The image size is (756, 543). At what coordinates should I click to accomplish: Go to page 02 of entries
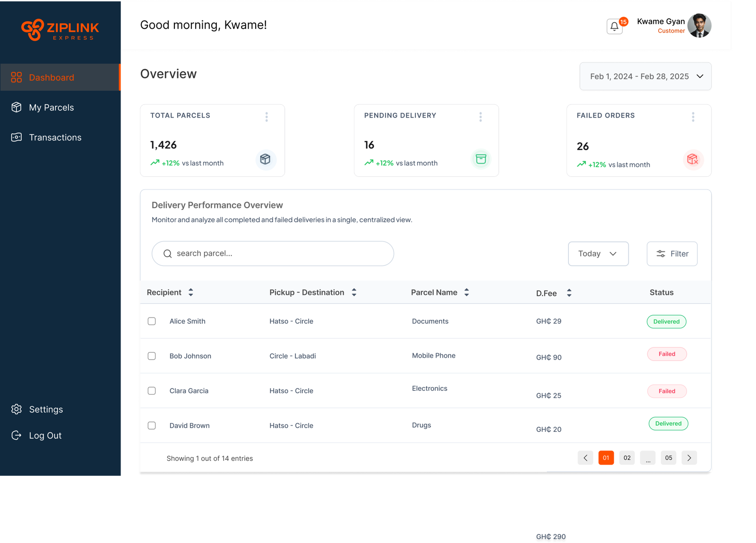click(627, 458)
